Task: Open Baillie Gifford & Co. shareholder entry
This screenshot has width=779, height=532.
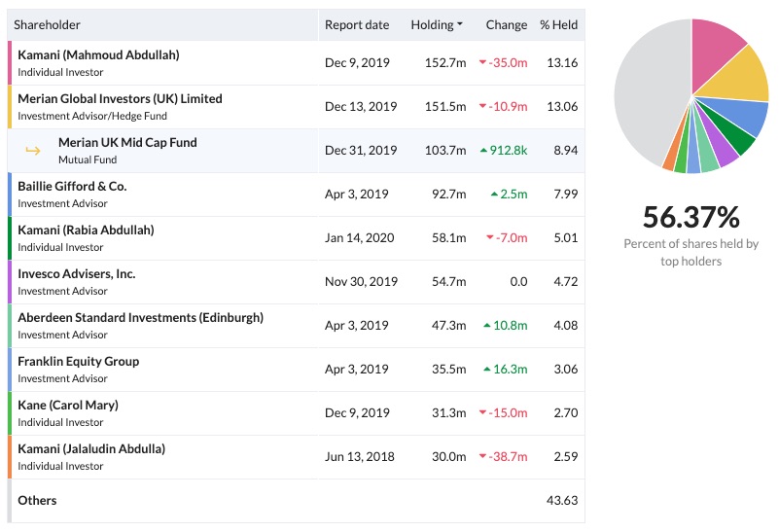Action: point(72,186)
